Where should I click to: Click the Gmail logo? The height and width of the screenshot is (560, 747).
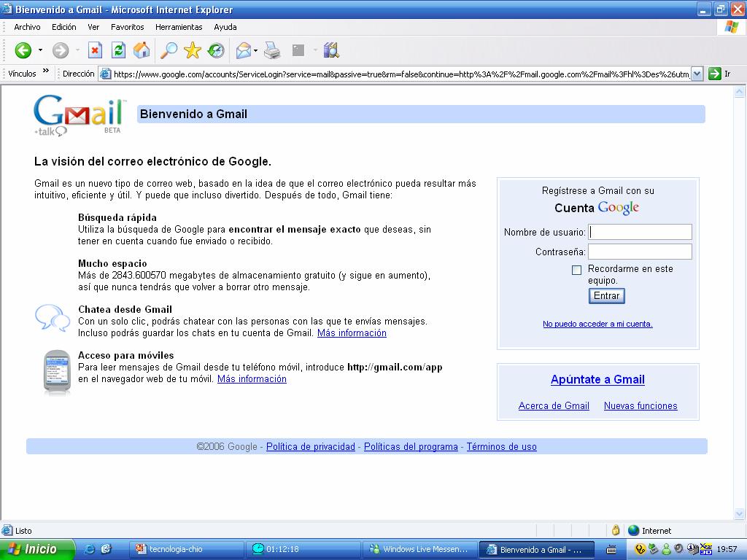pyautogui.click(x=79, y=116)
